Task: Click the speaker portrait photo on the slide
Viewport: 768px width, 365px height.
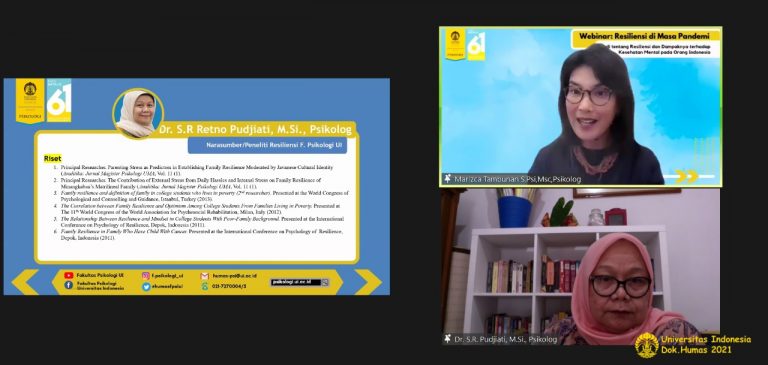Action: click(x=138, y=114)
